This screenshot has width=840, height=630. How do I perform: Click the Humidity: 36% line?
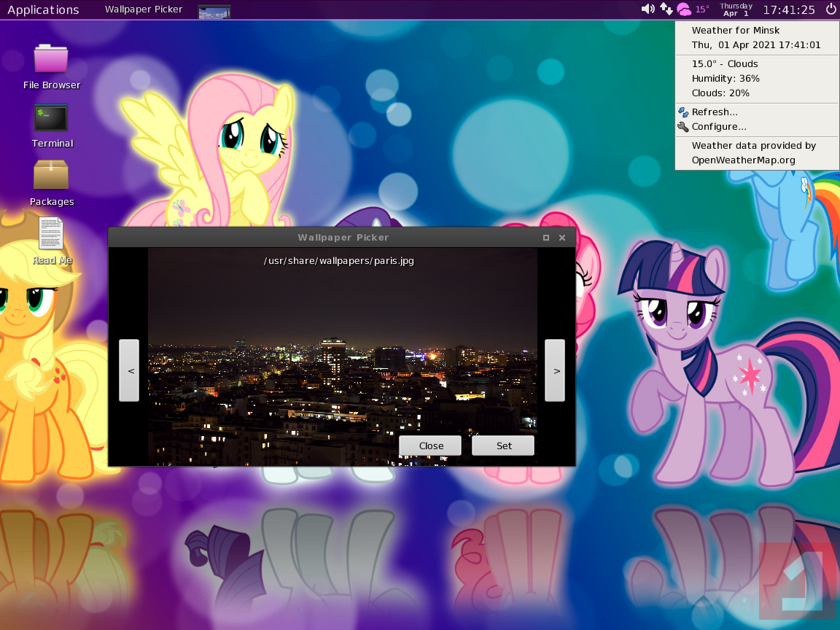726,78
